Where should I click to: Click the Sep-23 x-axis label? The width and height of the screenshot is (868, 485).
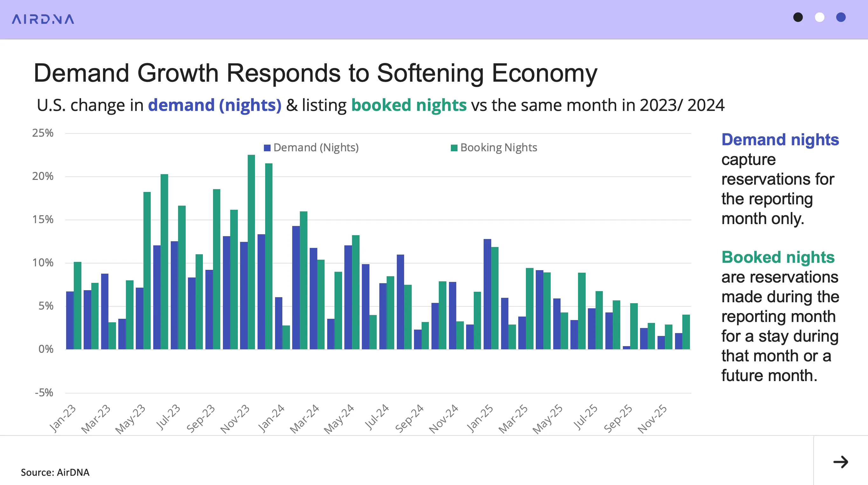coord(201,418)
